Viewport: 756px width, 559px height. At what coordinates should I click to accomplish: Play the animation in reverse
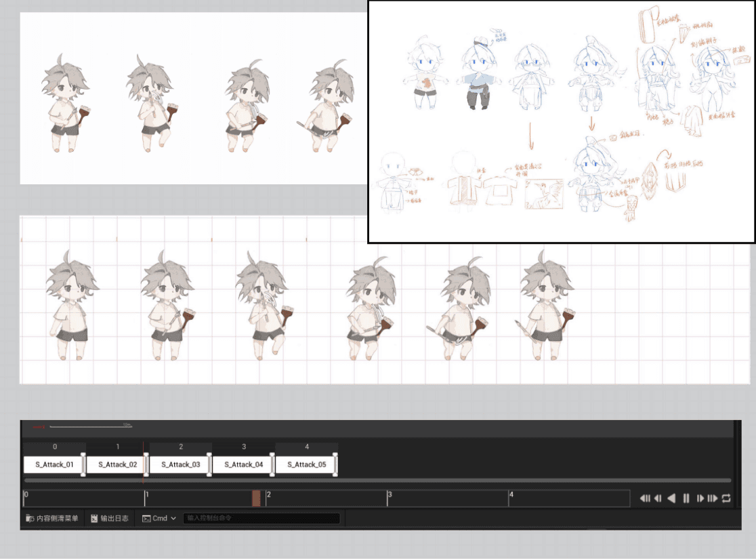(x=671, y=498)
